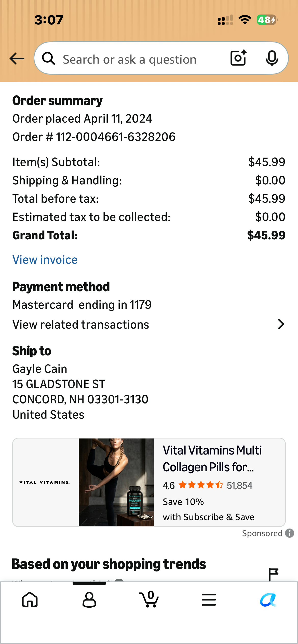Tap the magnifying glass search icon
This screenshot has width=298, height=644.
[x=48, y=58]
